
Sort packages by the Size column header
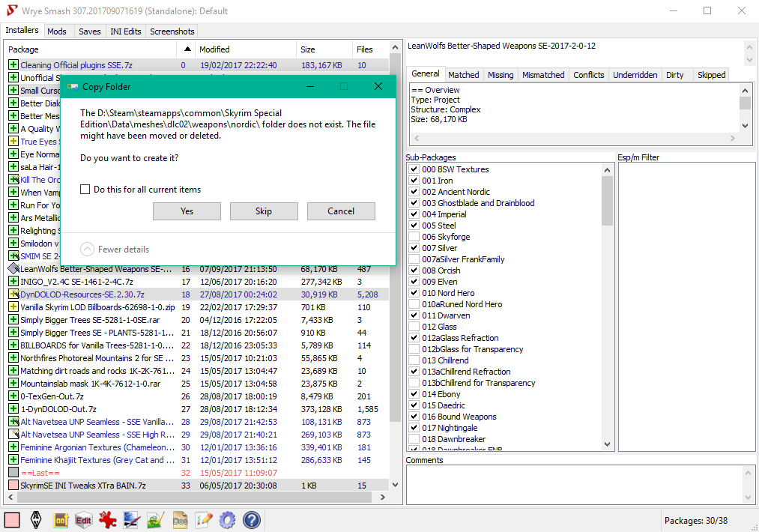click(x=324, y=49)
